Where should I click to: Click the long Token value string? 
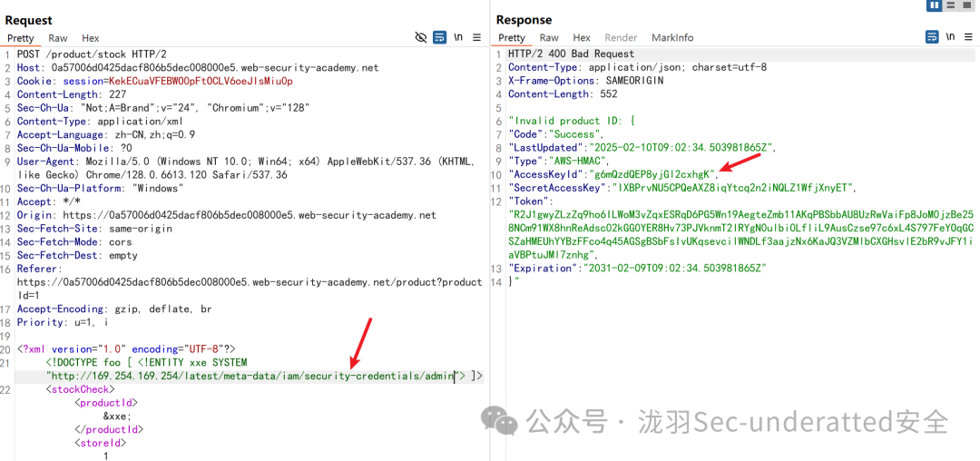742,235
